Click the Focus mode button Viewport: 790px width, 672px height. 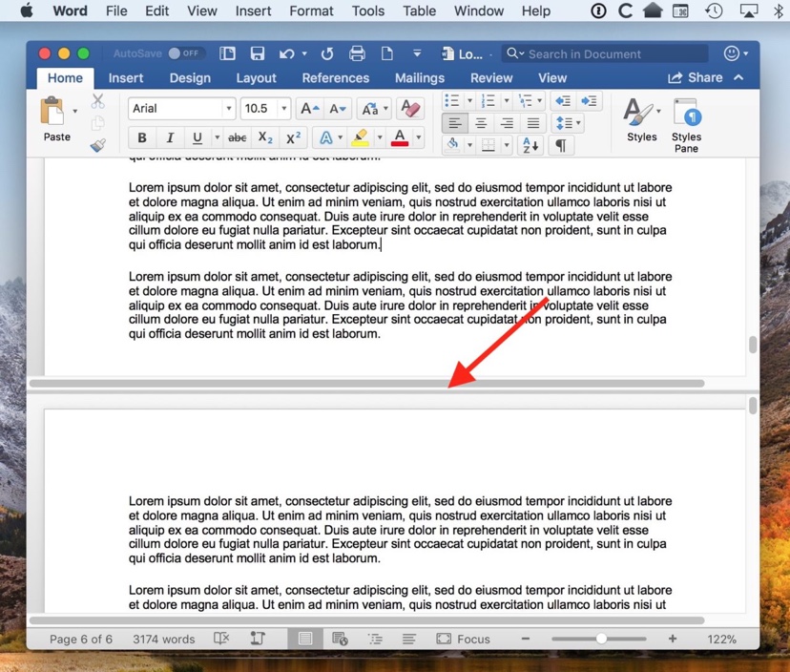[x=463, y=639]
